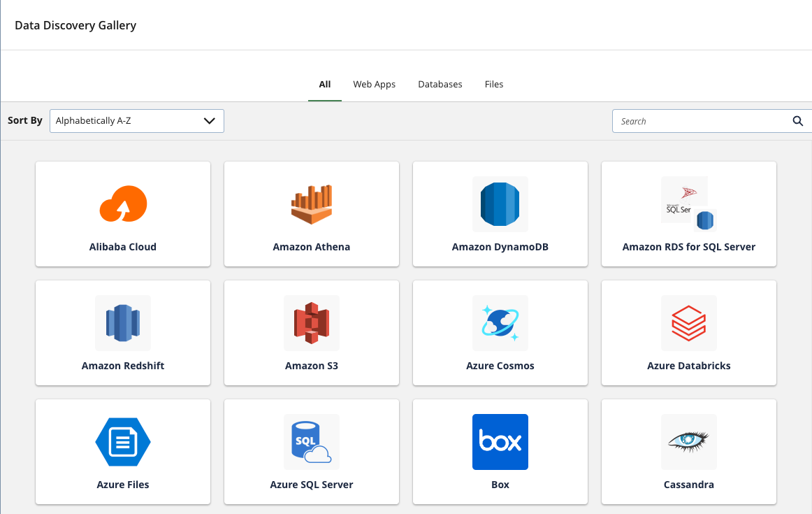
Task: Click the magnifying glass search button
Action: point(798,121)
